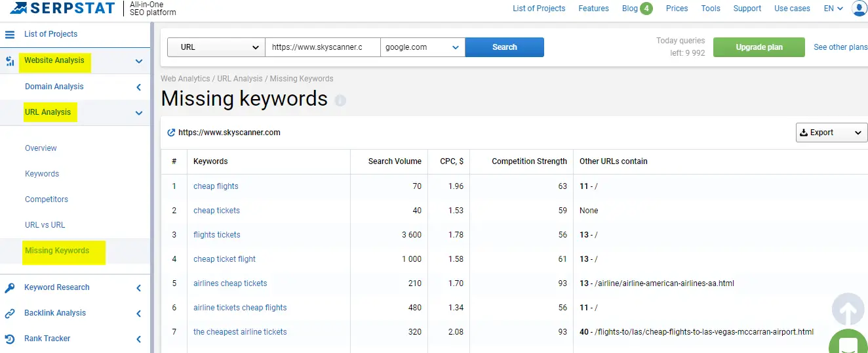This screenshot has width=868, height=353.
Task: Click the Web Analytics breadcrumb
Action: click(x=186, y=79)
